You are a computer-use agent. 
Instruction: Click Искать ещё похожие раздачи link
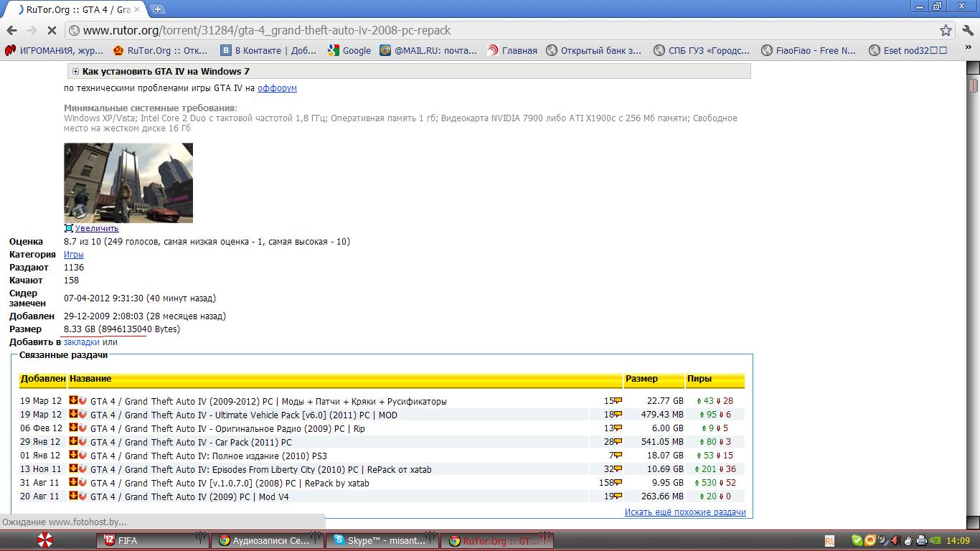click(x=685, y=512)
